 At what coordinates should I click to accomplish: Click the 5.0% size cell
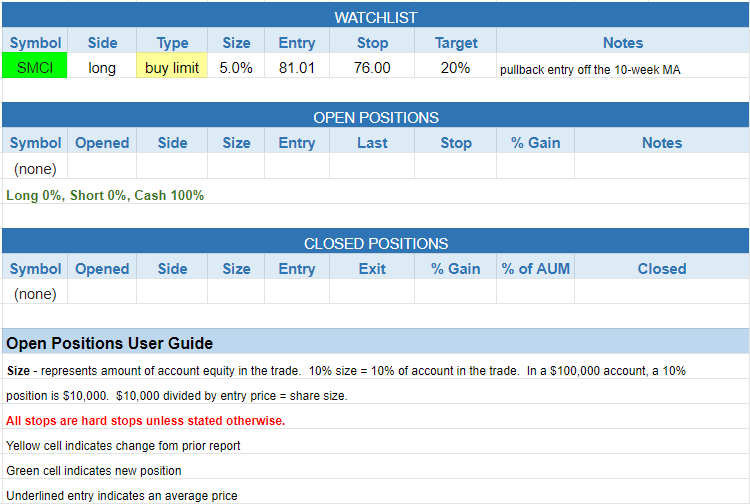236,67
